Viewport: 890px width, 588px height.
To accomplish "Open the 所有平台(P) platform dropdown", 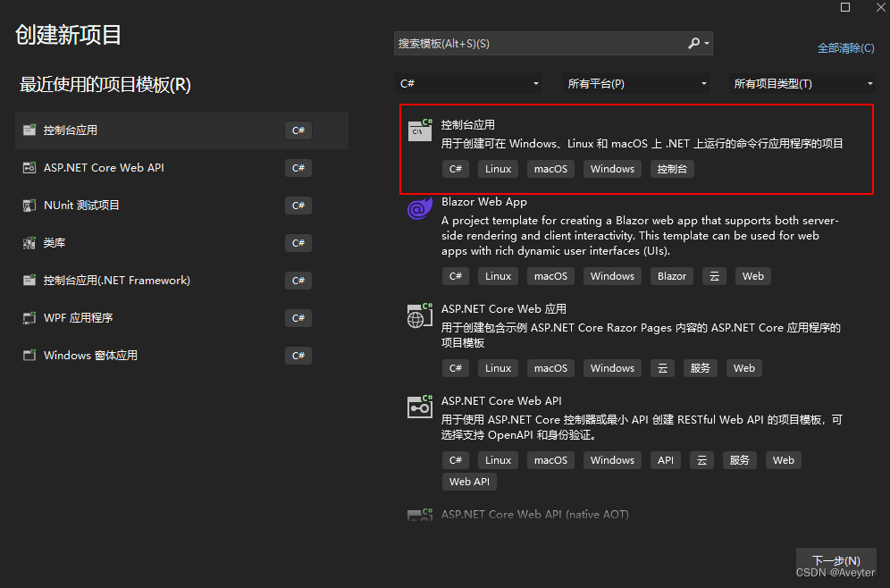I will [x=635, y=83].
